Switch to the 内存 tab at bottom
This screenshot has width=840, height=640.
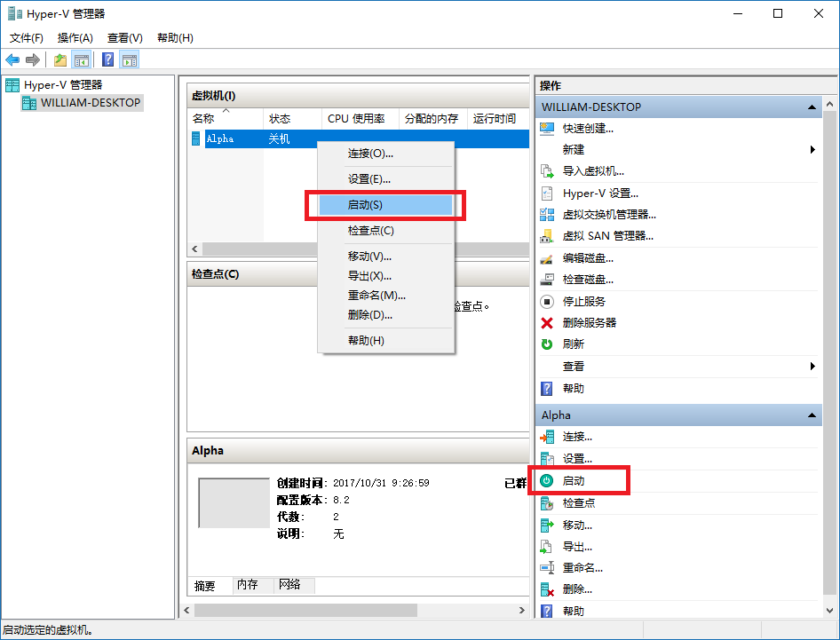click(x=250, y=585)
